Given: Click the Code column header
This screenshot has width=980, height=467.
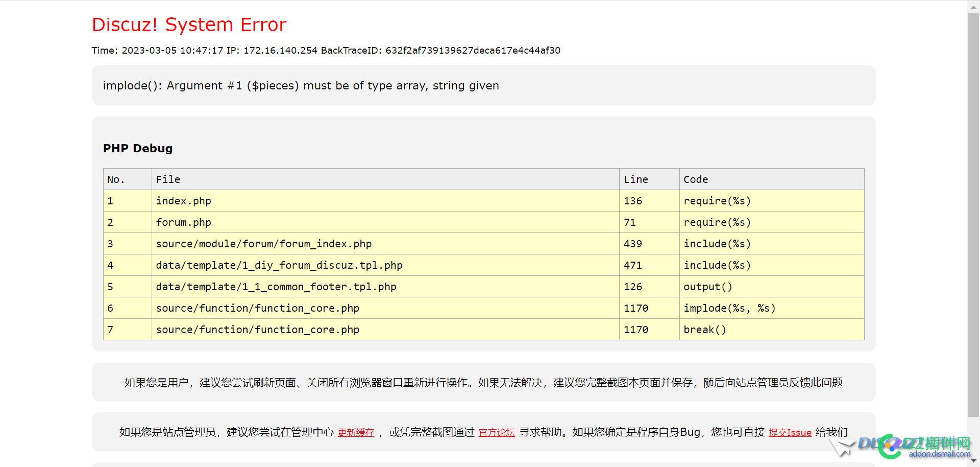Looking at the screenshot, I should (772, 179).
